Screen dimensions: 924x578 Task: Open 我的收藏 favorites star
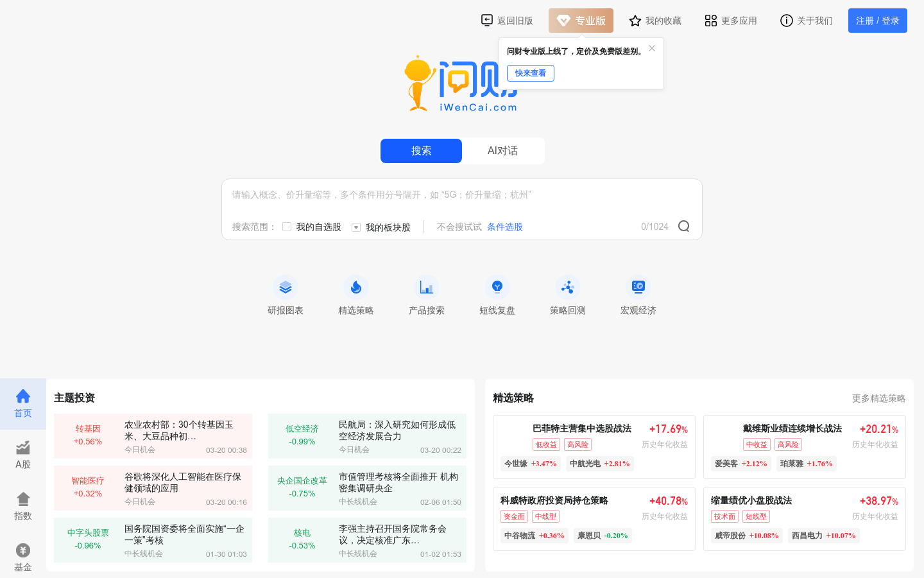(x=655, y=20)
